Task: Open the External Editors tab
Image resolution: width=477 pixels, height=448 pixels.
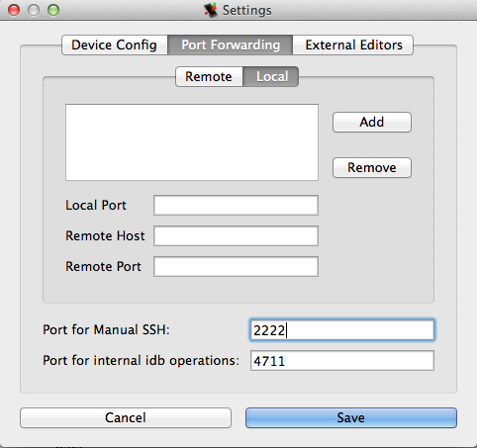Action: coord(353,45)
